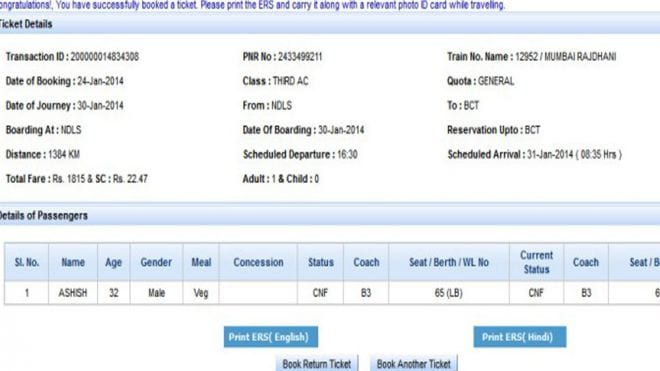Select quota value GENERAL
The width and height of the screenshot is (660, 371).
pos(496,81)
